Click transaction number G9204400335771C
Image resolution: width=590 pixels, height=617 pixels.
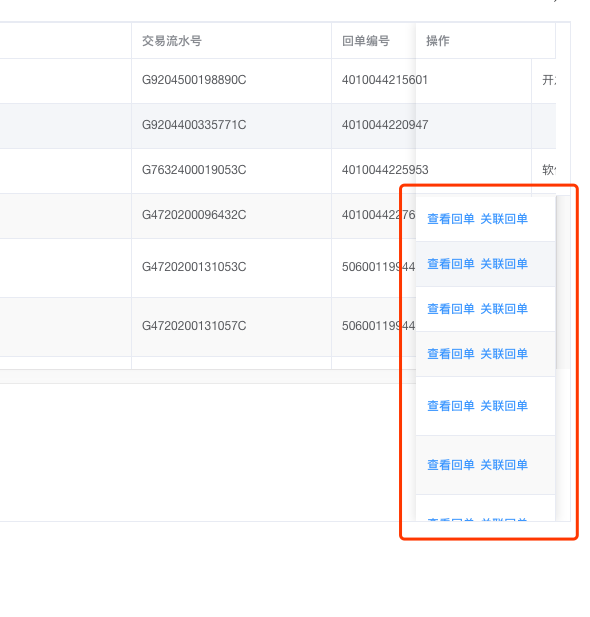coord(194,125)
